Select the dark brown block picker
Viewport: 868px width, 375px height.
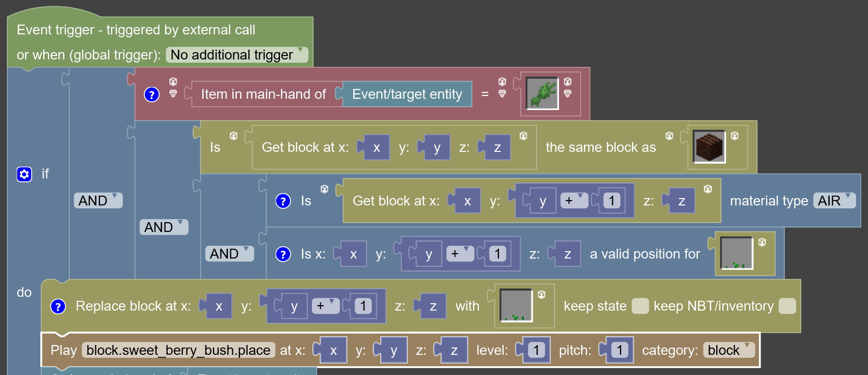pyautogui.click(x=709, y=146)
